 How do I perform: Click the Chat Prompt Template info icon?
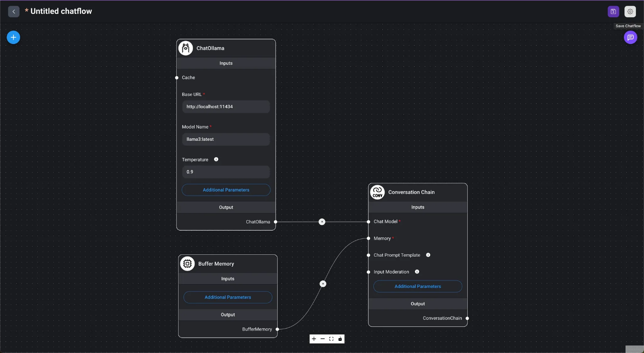tap(428, 255)
